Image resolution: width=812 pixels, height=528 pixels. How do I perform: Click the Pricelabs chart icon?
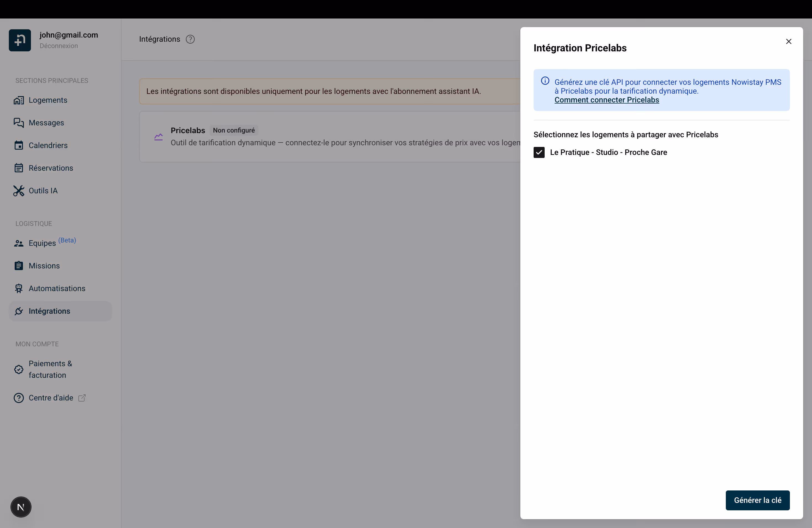(158, 137)
